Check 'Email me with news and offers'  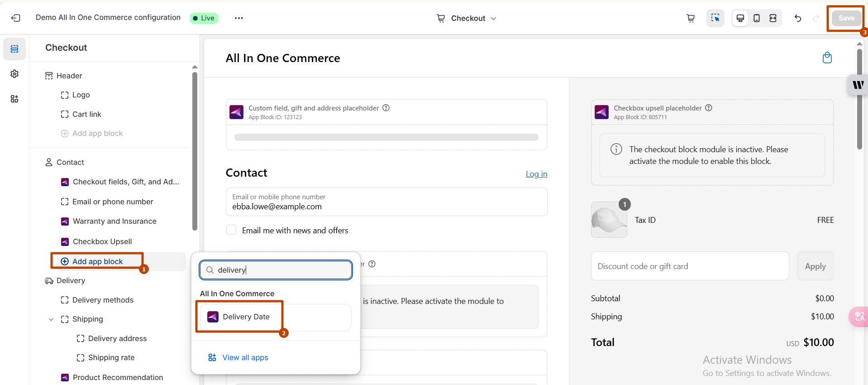[231, 230]
